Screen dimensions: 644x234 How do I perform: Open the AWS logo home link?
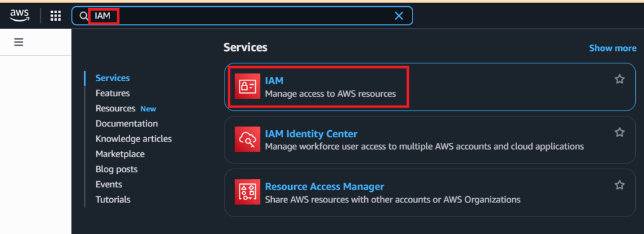coord(19,16)
